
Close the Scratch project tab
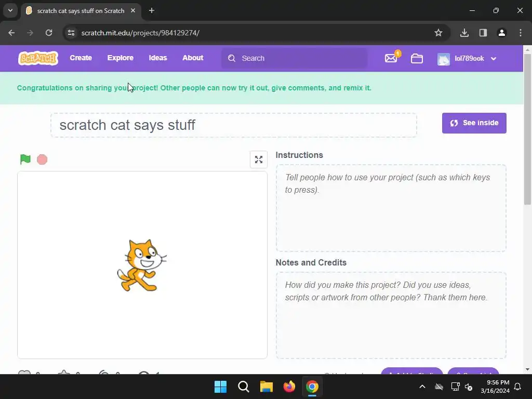[133, 10]
